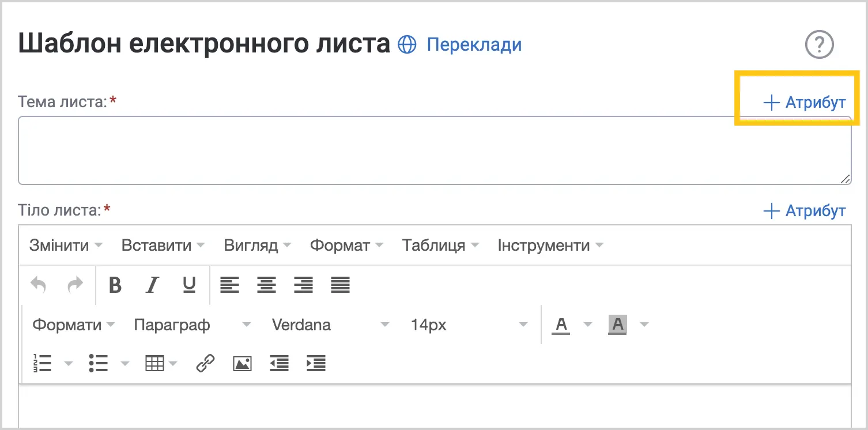
Task: Toggle underline formatting
Action: coord(189,285)
